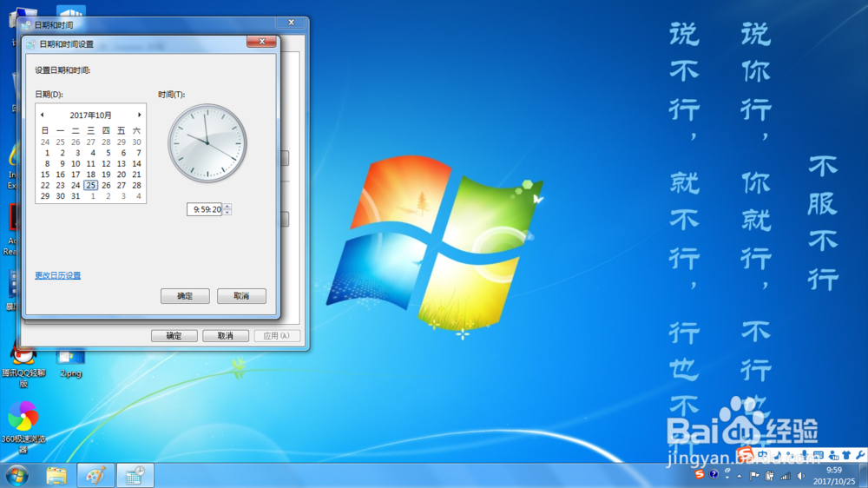Go to previous month in calendar
868x488 pixels.
pyautogui.click(x=42, y=115)
